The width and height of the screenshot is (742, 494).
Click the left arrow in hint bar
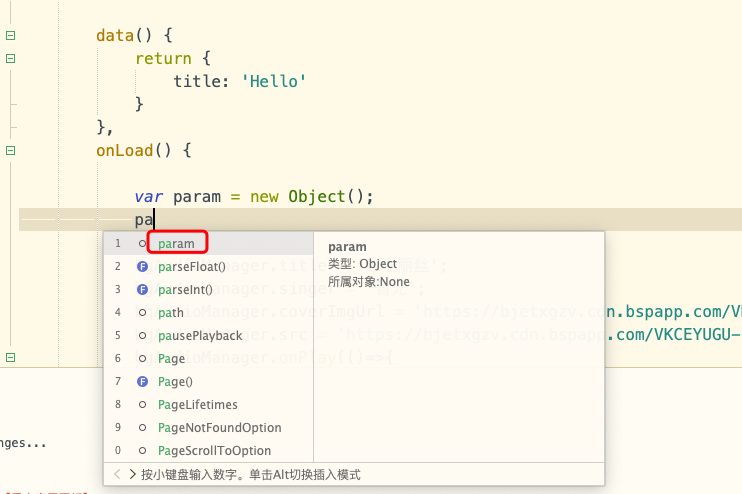pos(117,475)
